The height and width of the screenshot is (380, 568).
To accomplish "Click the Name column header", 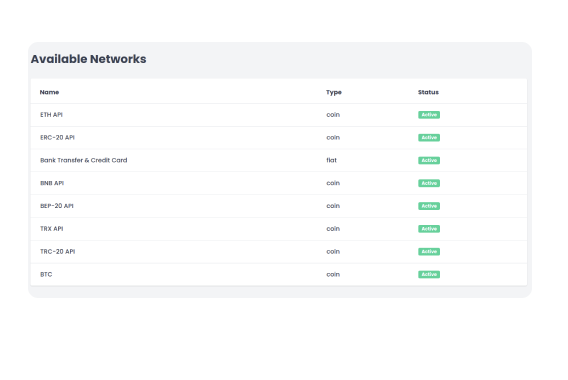I will pos(49,92).
